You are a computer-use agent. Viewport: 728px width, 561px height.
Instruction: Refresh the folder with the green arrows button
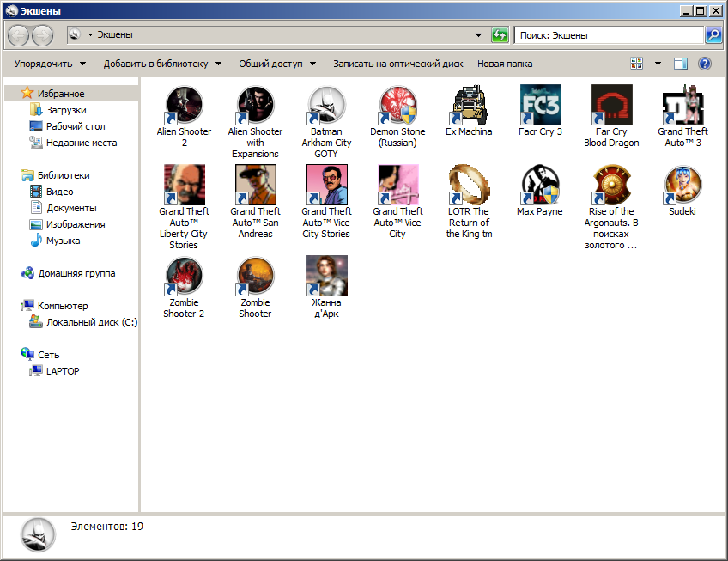click(x=500, y=35)
